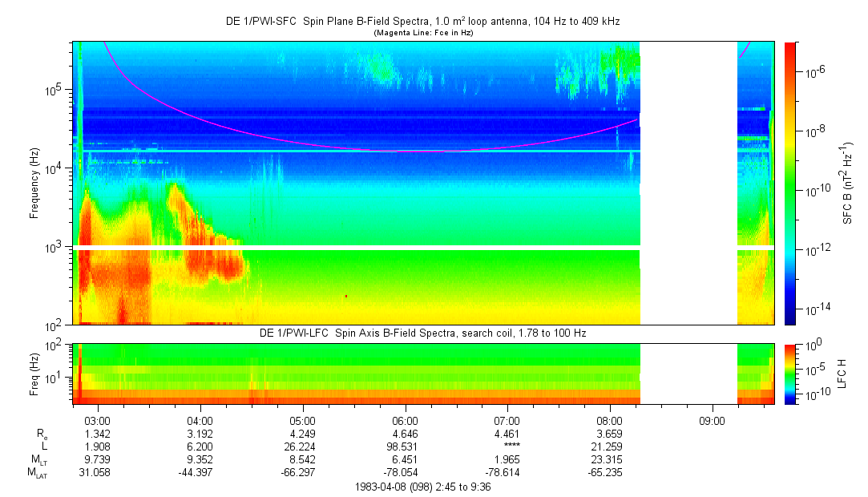The width and height of the screenshot is (868, 497).
Task: Click the Re value 4.646
Action: pyautogui.click(x=405, y=434)
